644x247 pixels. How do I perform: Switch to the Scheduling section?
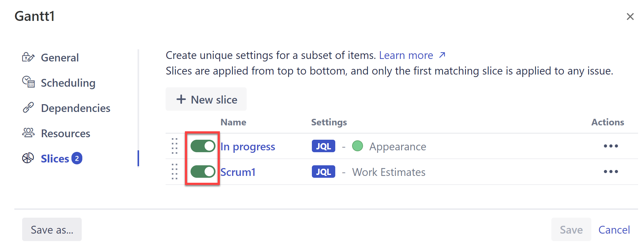point(68,83)
